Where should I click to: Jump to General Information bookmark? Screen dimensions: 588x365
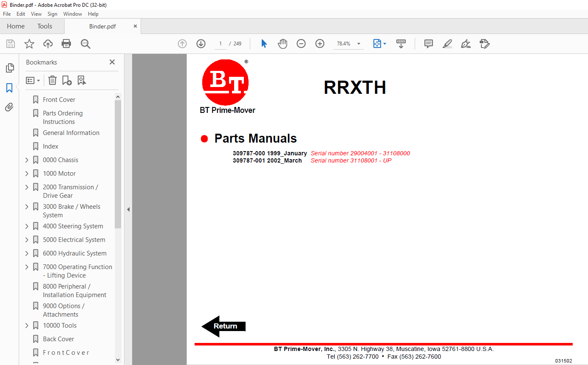click(x=71, y=133)
